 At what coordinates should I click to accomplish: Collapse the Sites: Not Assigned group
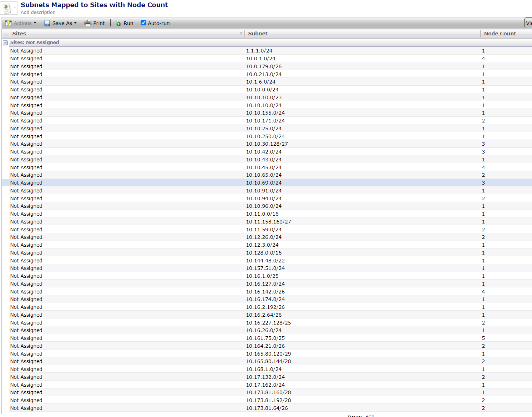click(x=5, y=43)
